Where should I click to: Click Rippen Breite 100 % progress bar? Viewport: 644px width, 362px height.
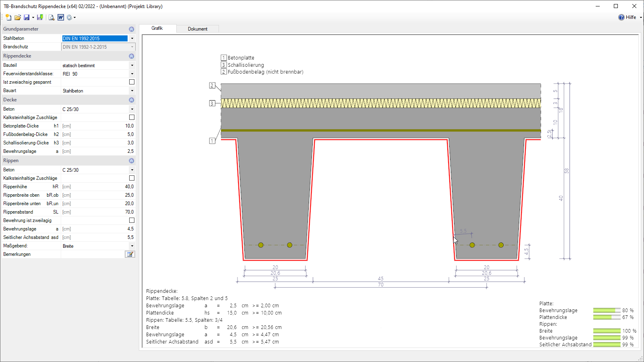607,331
